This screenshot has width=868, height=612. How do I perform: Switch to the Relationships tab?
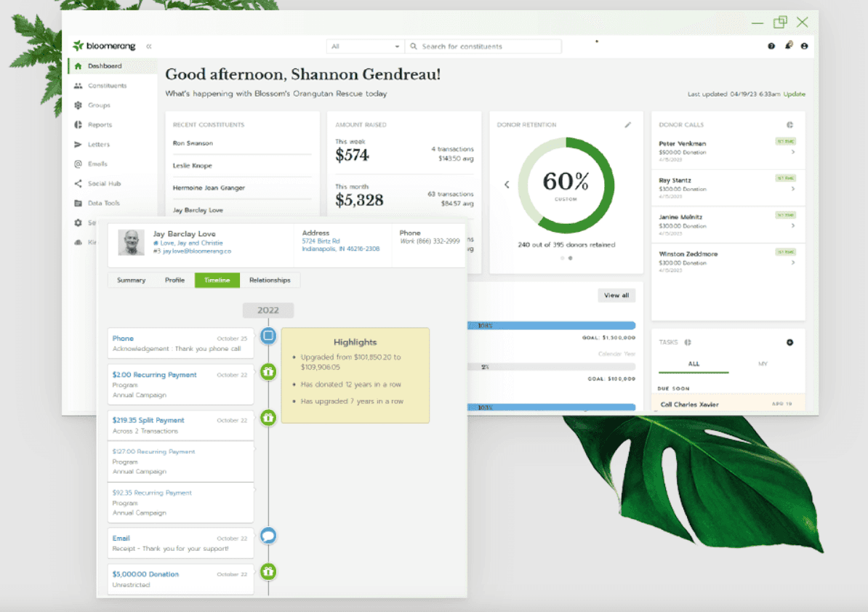click(x=271, y=280)
